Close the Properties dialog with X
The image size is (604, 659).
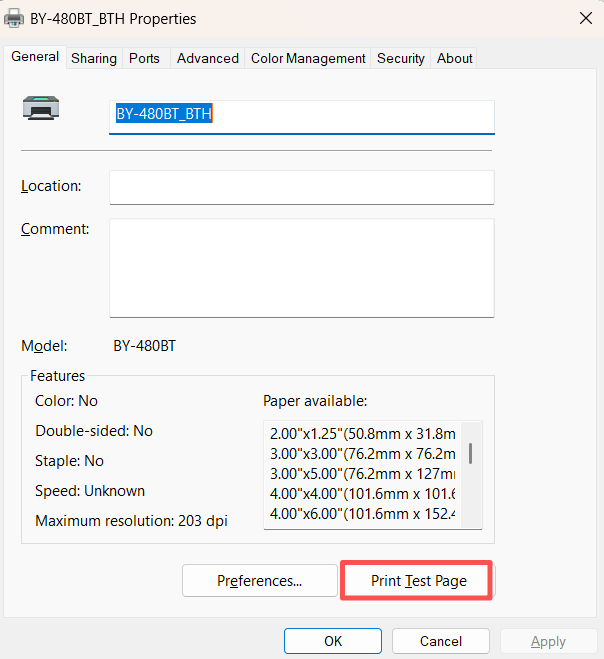point(586,18)
